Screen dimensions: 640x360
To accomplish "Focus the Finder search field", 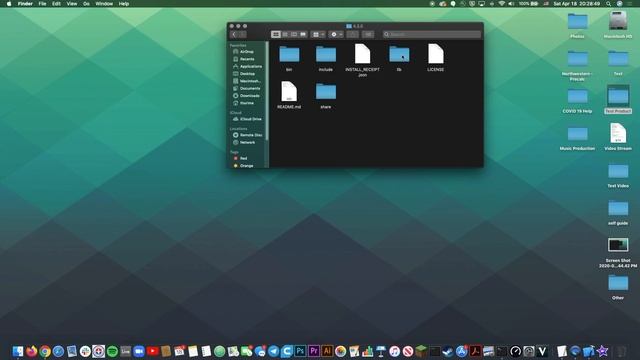I will [x=432, y=35].
